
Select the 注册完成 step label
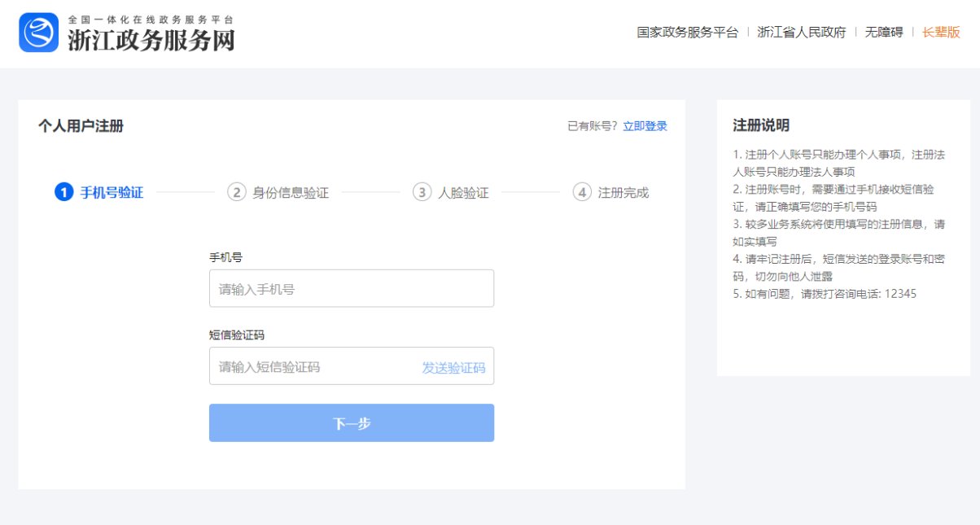(x=623, y=193)
